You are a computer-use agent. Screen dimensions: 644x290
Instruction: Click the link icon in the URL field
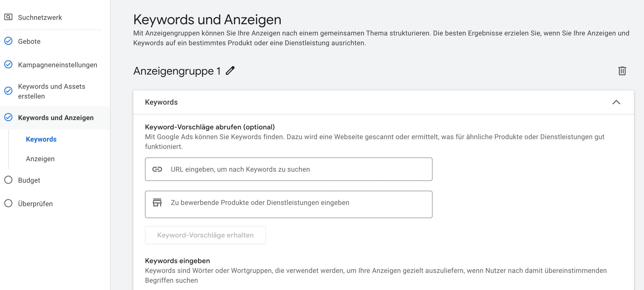coord(157,169)
